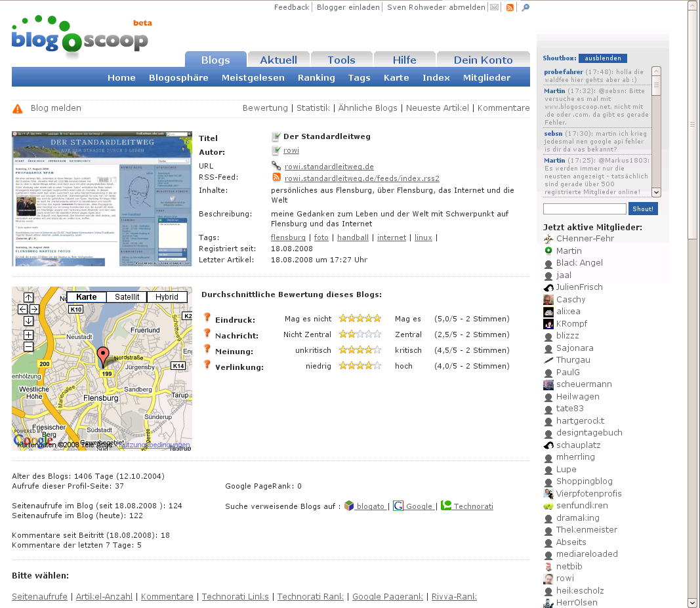Click the RSS feed icon in top bar
The image size is (700, 608).
tap(510, 7)
